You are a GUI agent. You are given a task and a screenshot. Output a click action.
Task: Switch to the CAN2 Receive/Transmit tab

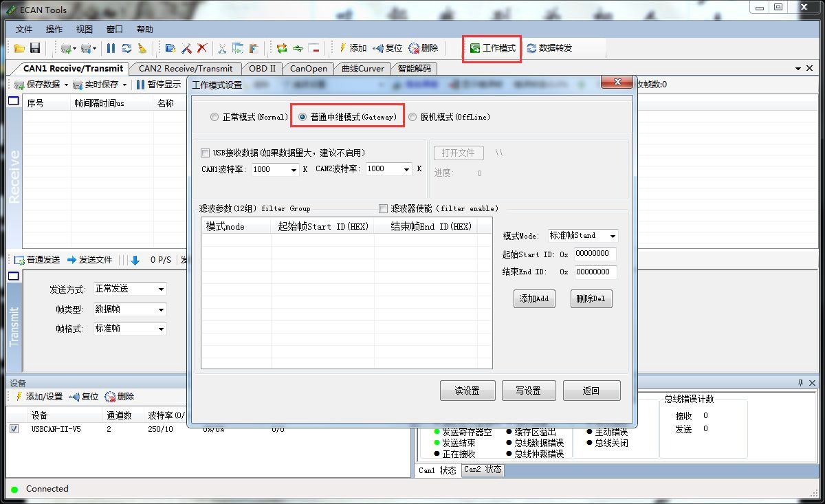pyautogui.click(x=186, y=69)
